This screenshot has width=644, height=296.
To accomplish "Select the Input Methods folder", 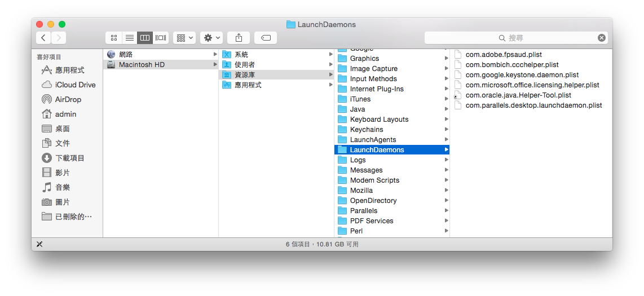I will coord(392,79).
